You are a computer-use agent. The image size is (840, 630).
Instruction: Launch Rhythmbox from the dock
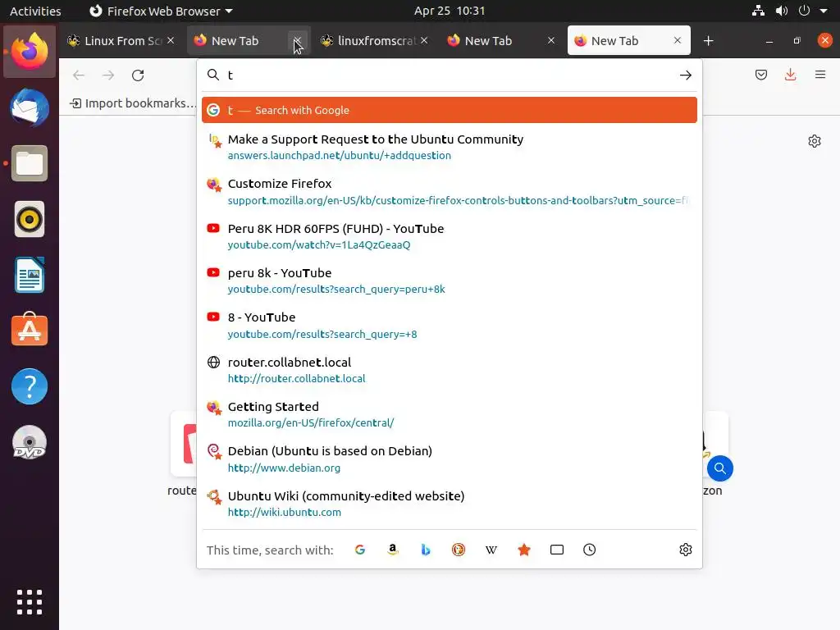pyautogui.click(x=30, y=219)
